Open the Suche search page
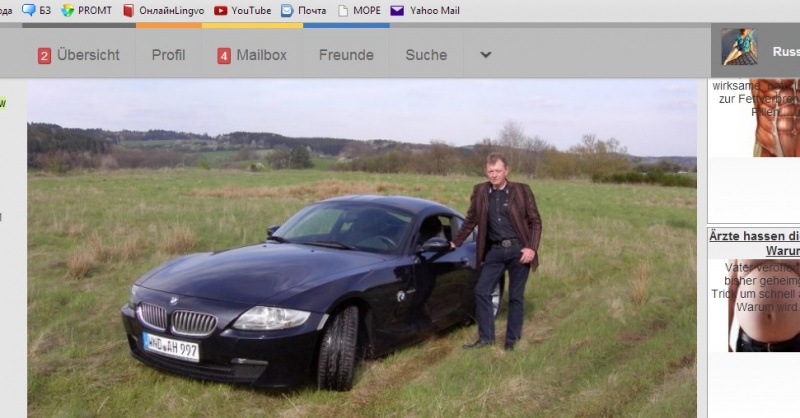The image size is (800, 418). (x=426, y=55)
